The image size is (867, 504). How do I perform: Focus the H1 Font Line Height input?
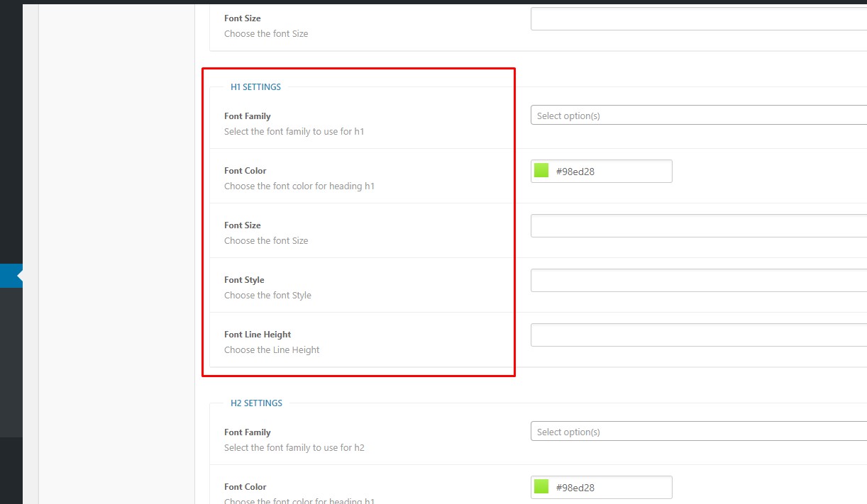coord(698,335)
